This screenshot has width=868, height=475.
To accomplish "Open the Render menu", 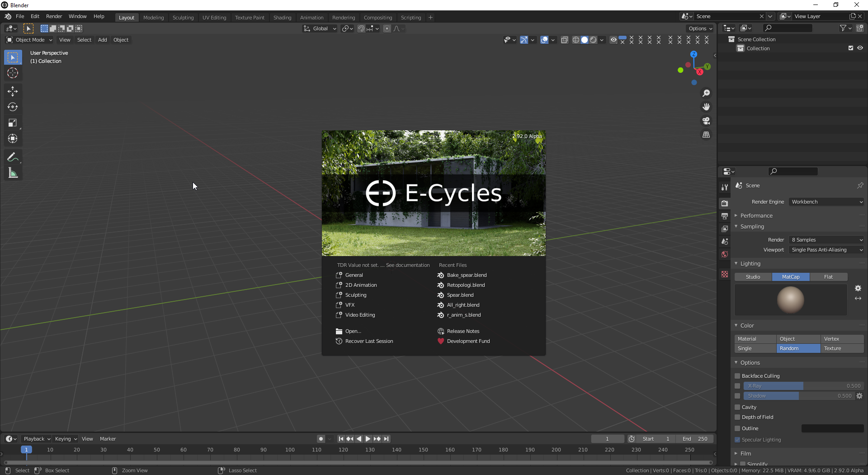I will click(54, 16).
